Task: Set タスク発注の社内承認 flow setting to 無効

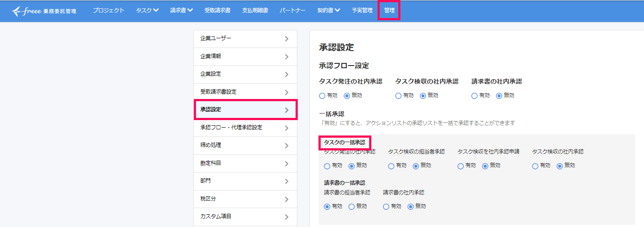Action: click(x=347, y=95)
